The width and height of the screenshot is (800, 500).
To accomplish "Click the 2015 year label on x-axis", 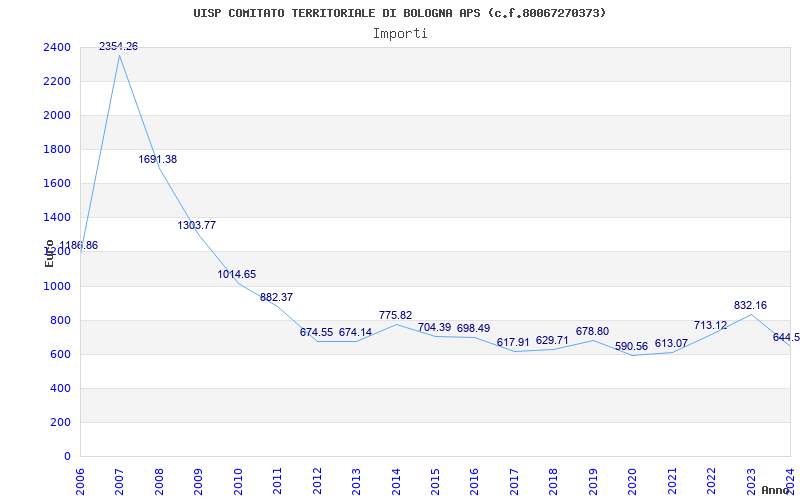I will click(x=435, y=483).
